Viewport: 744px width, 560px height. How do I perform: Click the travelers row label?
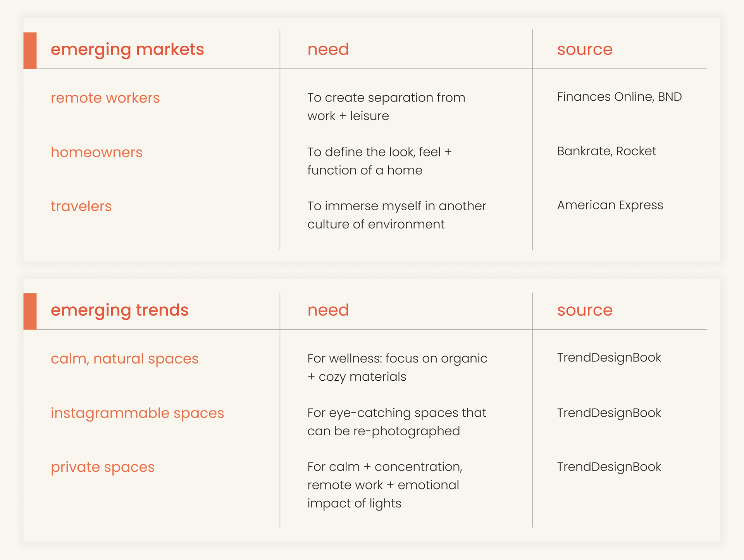pyautogui.click(x=81, y=206)
